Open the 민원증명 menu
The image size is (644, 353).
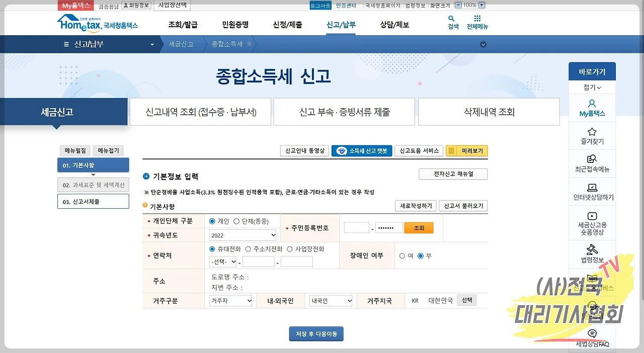[235, 25]
